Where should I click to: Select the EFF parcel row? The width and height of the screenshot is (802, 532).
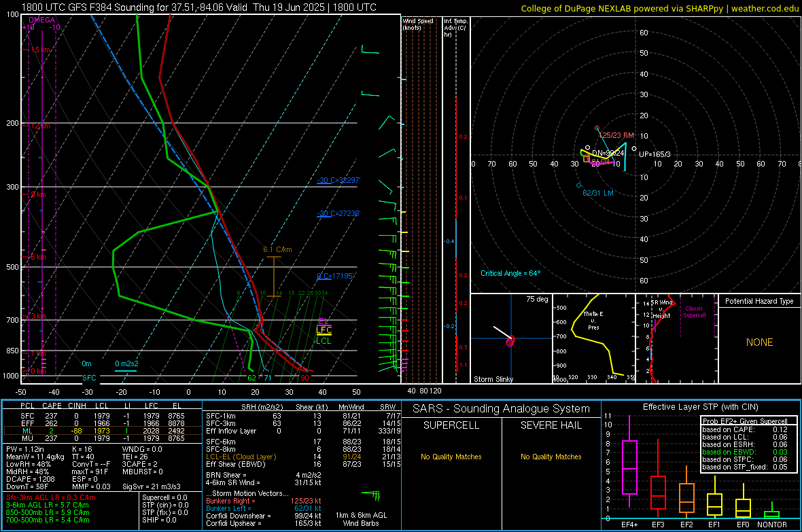103,423
